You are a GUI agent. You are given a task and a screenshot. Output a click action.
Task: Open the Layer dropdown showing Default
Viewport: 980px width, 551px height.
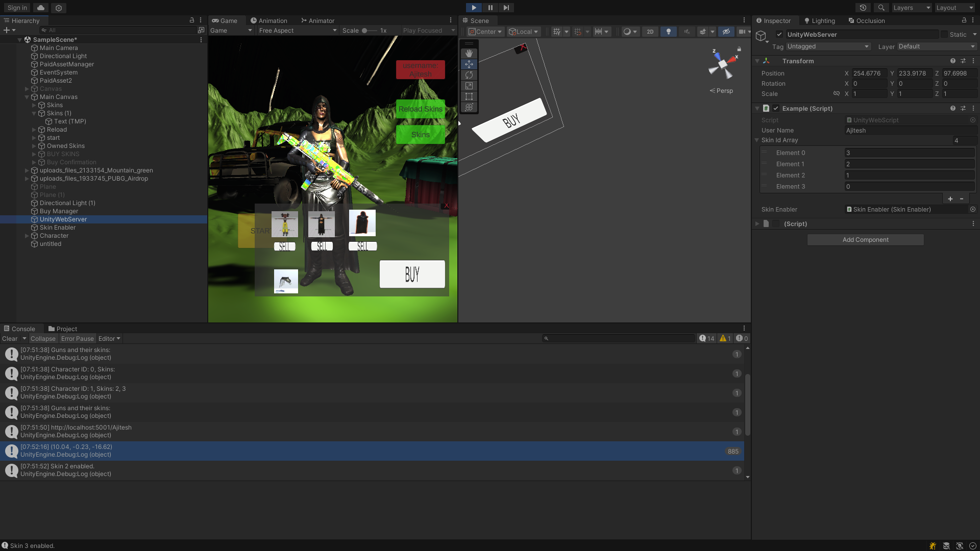[x=937, y=46]
